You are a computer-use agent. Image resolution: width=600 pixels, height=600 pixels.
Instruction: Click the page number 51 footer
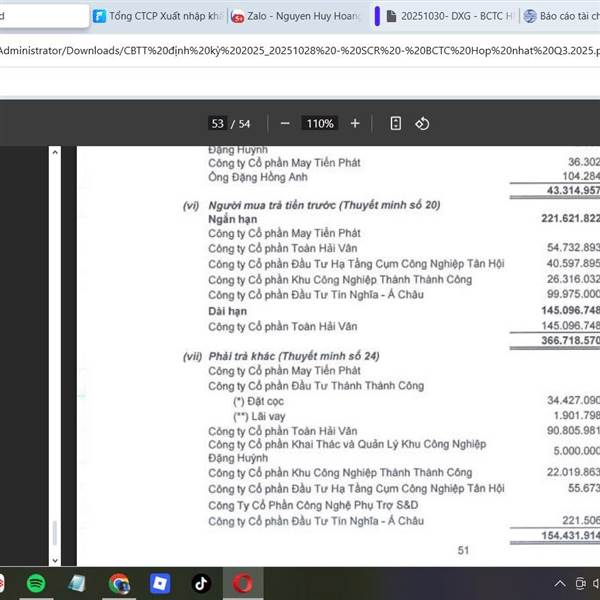463,550
